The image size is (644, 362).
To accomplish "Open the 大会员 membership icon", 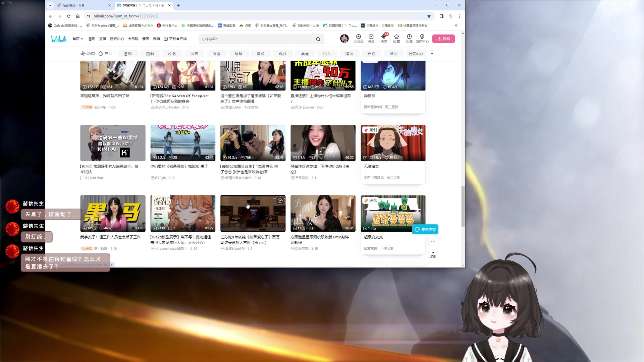I will tap(358, 39).
